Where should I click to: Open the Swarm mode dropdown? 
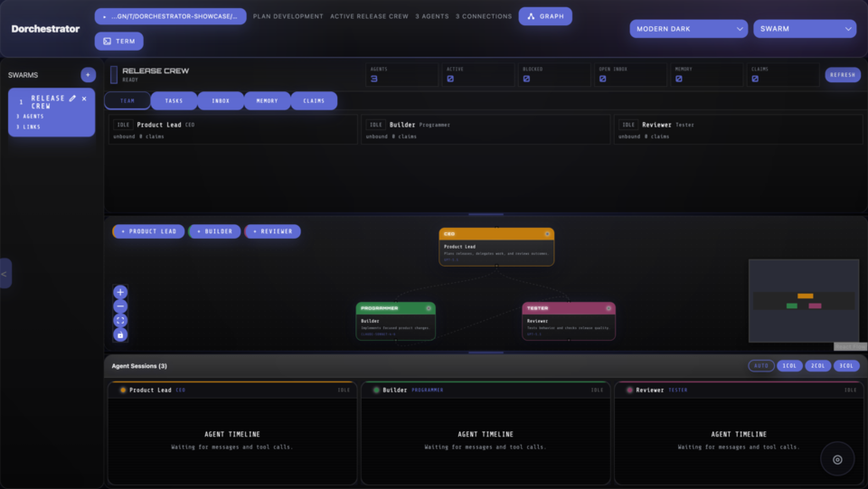pos(805,29)
